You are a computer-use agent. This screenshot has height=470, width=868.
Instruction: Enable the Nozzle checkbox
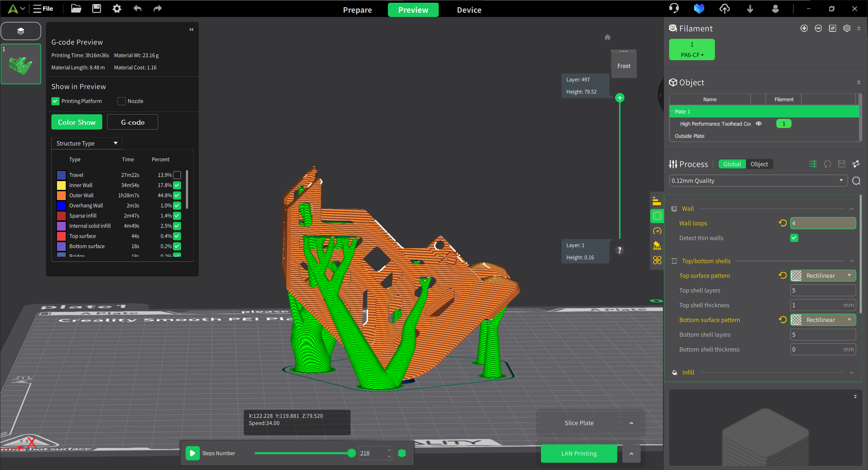[x=121, y=101]
